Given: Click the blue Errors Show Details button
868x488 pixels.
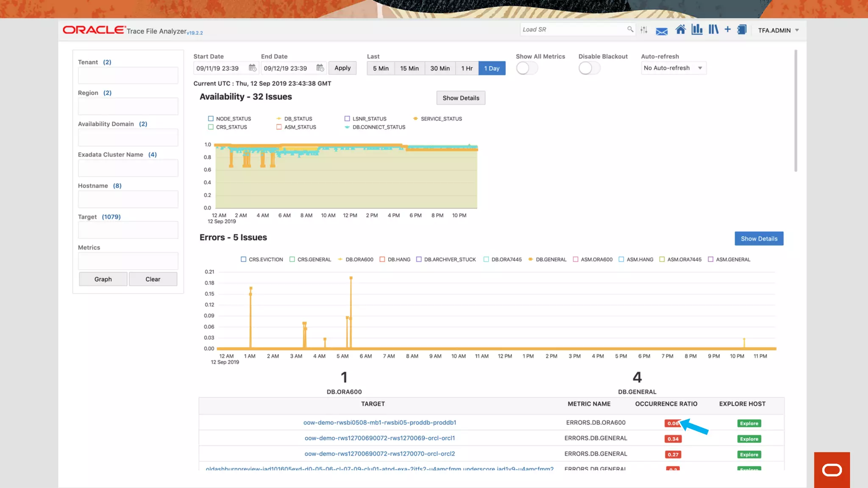Looking at the screenshot, I should (759, 238).
